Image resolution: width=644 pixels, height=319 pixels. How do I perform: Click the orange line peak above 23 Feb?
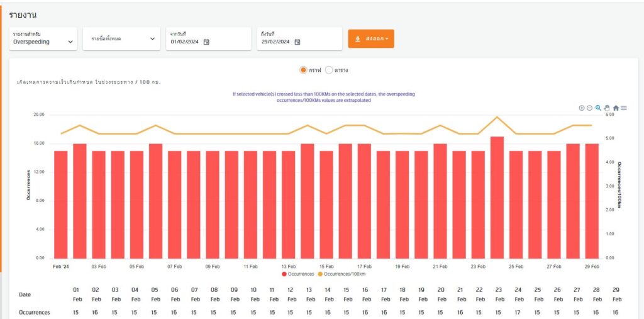(x=497, y=117)
